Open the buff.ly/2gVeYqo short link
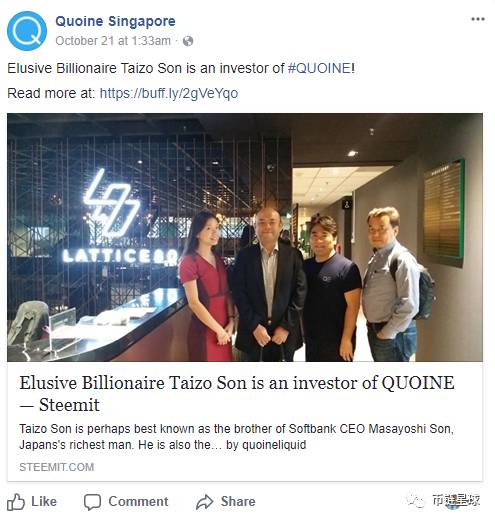 point(169,93)
